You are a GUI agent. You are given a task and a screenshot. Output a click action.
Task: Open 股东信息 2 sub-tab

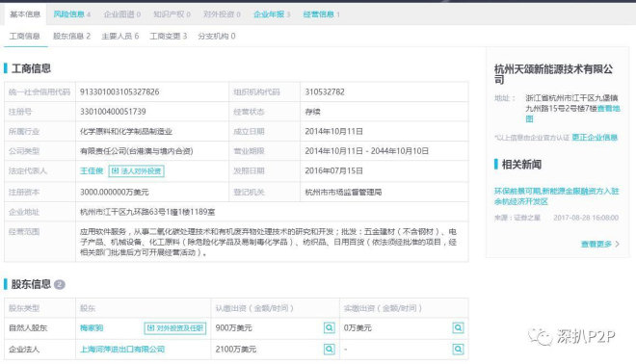tap(72, 36)
